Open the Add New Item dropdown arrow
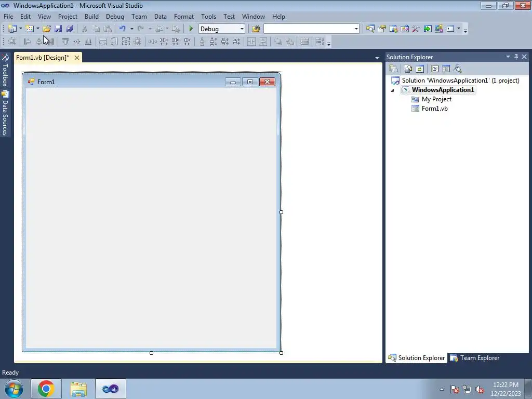This screenshot has height=399, width=532. tap(37, 29)
